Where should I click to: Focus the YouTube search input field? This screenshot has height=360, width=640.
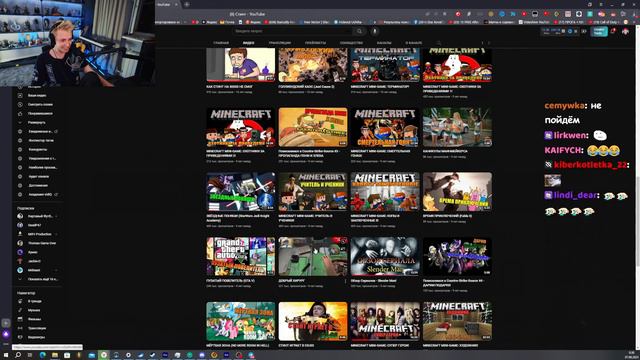[293, 31]
